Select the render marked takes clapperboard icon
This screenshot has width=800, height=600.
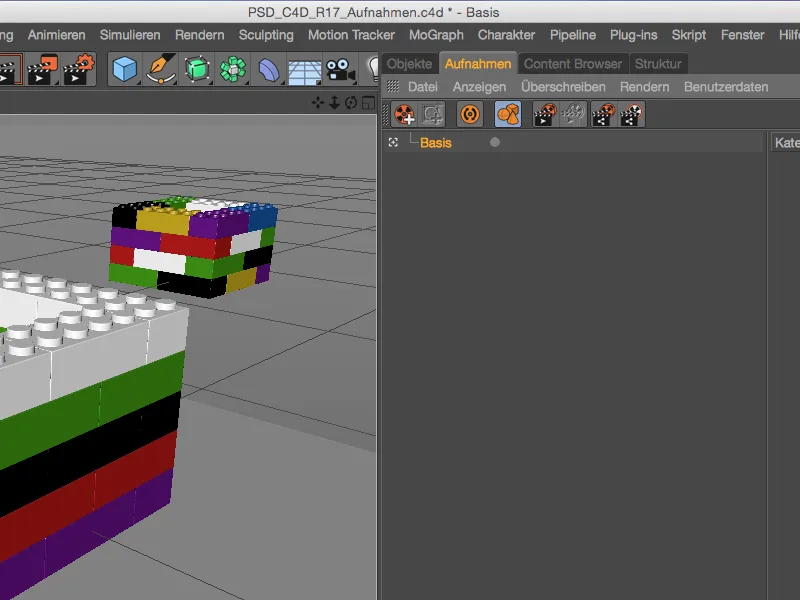pyautogui.click(x=544, y=113)
